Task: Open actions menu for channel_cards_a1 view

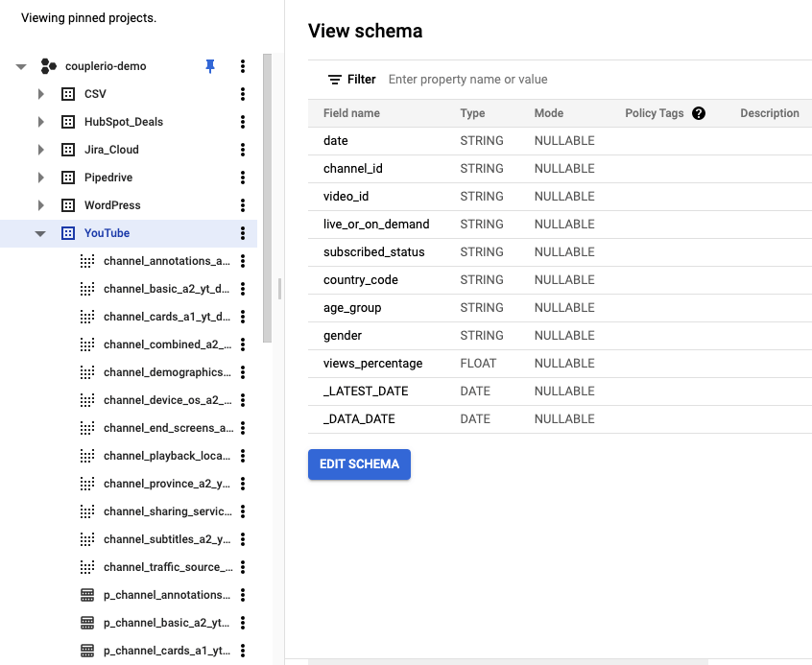Action: point(243,317)
